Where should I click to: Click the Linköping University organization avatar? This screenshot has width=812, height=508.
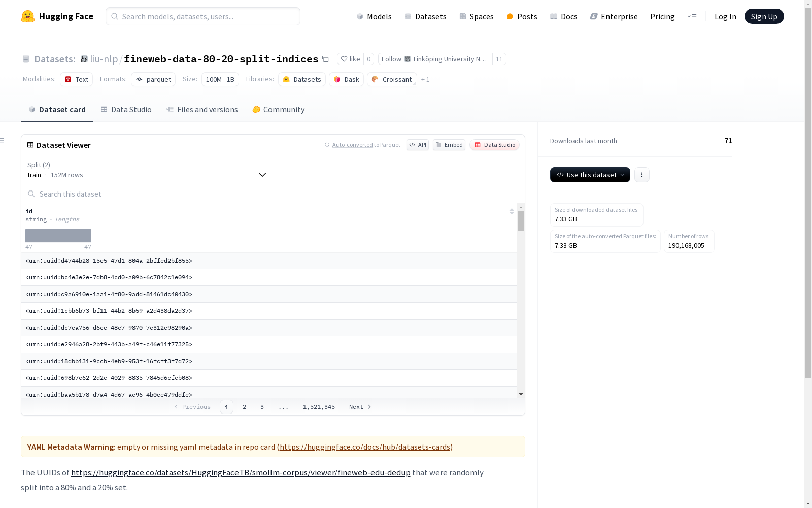(x=408, y=59)
